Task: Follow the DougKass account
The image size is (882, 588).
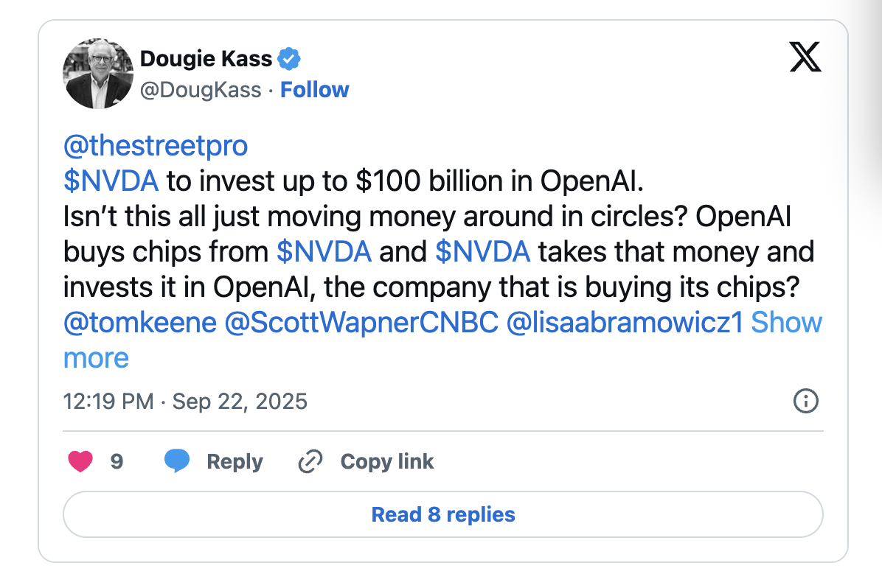Action: [315, 90]
